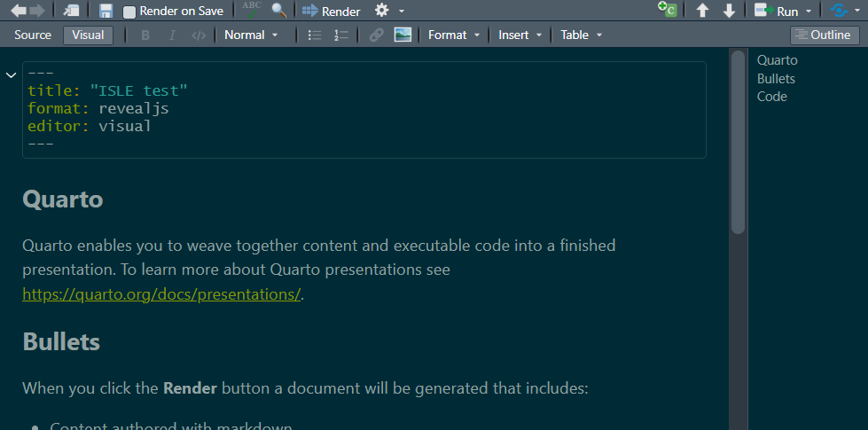Click the Render button
This screenshot has height=430, width=868.
coord(332,12)
